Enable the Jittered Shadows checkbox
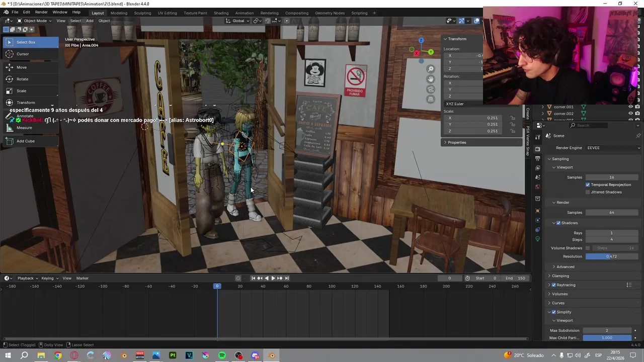 tap(588, 192)
